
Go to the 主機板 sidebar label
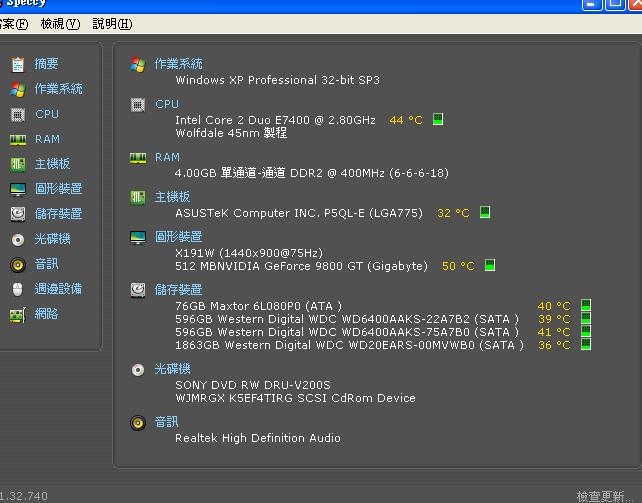(x=52, y=164)
